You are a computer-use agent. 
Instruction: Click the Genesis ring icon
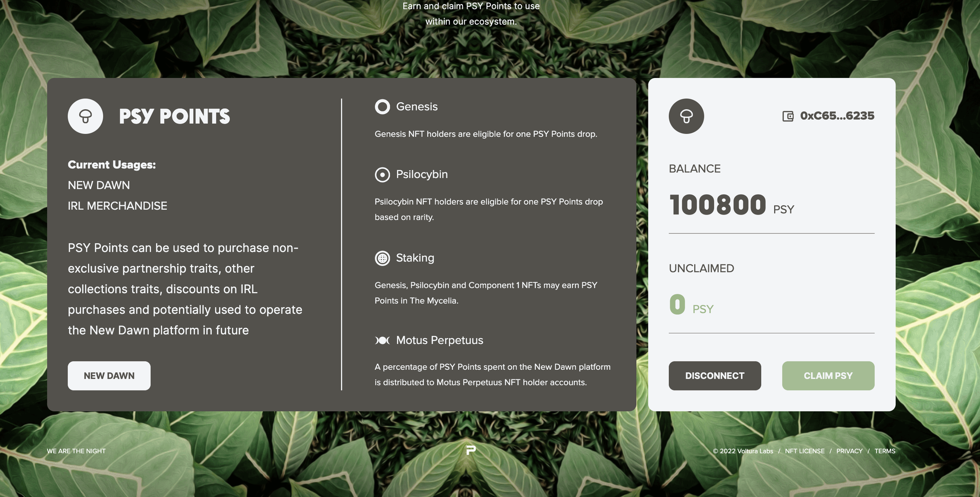click(x=382, y=107)
